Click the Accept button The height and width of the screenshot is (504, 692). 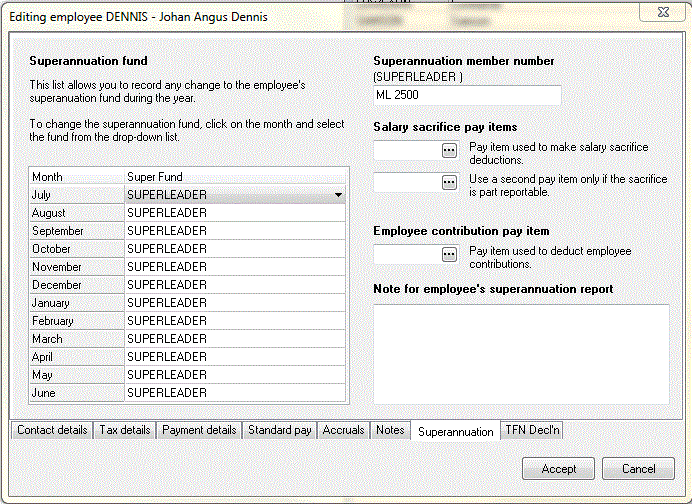coord(558,469)
